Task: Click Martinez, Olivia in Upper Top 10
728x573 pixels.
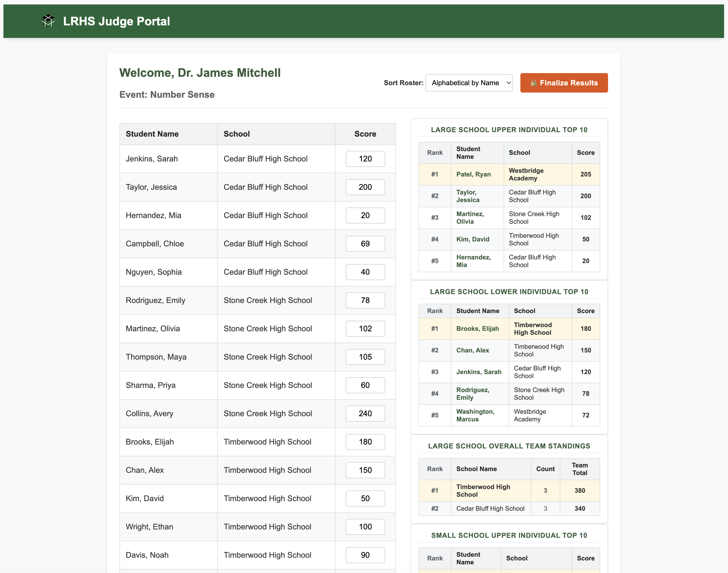Action: click(470, 217)
